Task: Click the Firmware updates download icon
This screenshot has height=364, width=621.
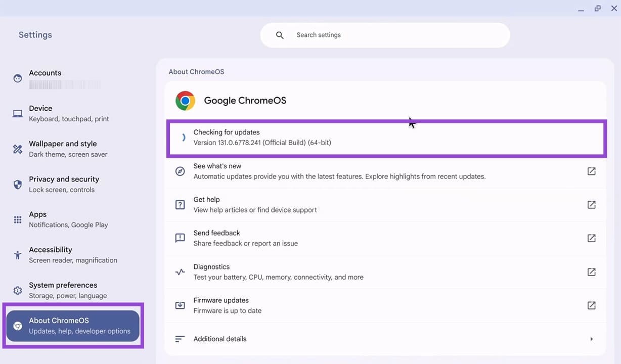Action: (180, 305)
